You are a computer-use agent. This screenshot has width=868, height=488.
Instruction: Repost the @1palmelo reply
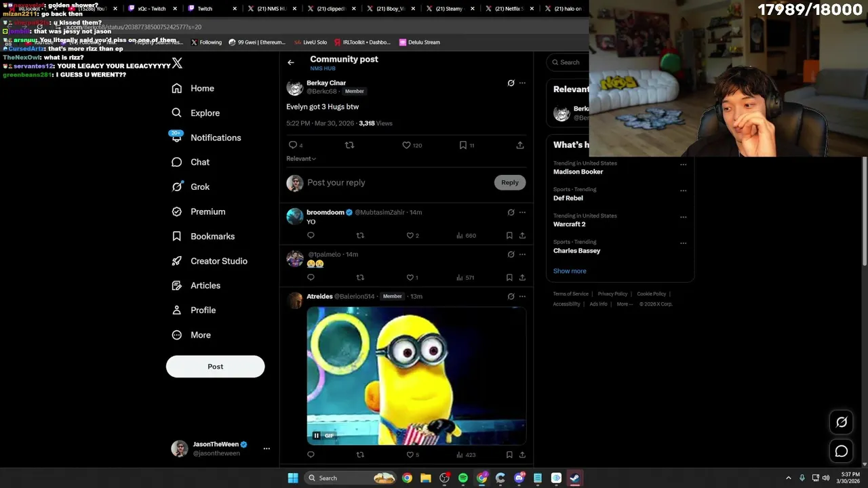(x=360, y=277)
